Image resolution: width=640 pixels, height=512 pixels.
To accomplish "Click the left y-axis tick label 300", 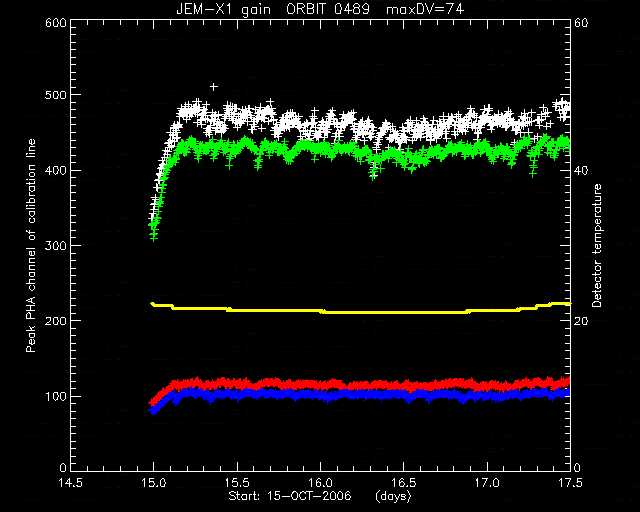I will pyautogui.click(x=56, y=246).
